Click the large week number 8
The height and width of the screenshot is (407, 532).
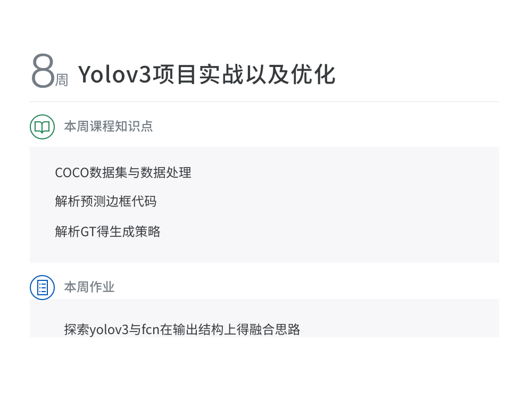tap(43, 72)
